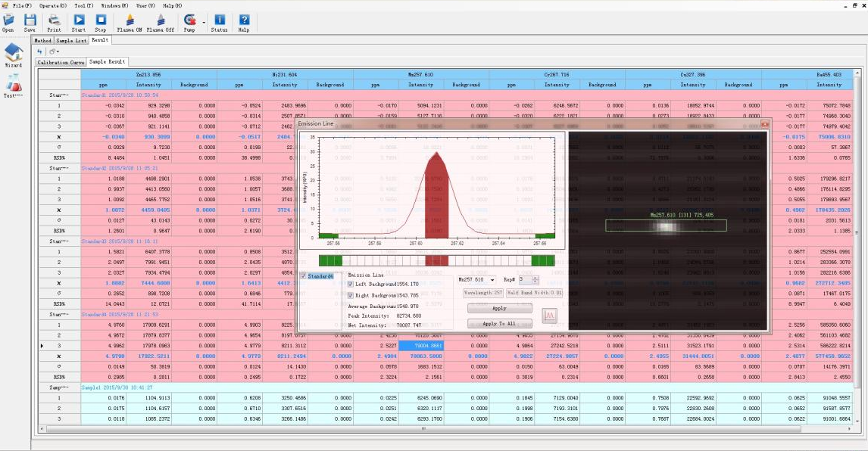Close the Emission Line dialog
The width and height of the screenshot is (868, 451).
click(x=764, y=123)
